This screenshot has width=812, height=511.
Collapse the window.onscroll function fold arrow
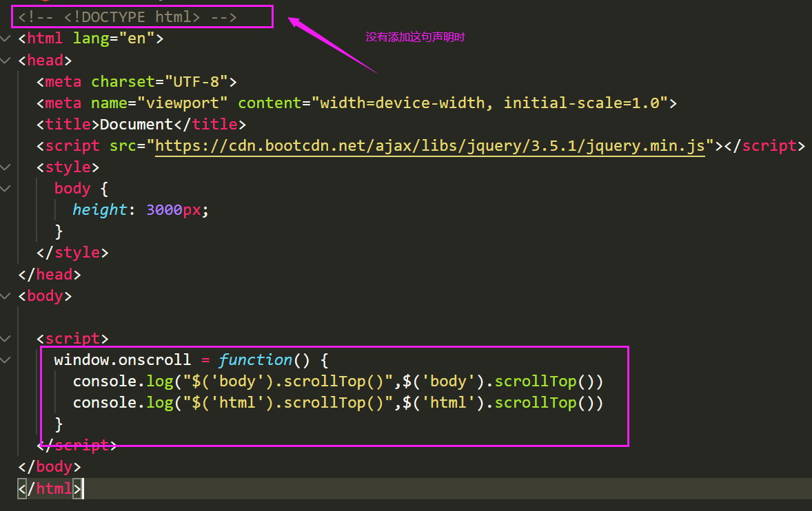[6, 359]
